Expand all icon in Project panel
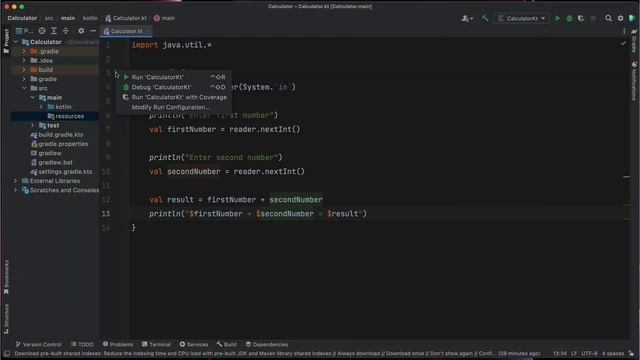 click(x=53, y=31)
